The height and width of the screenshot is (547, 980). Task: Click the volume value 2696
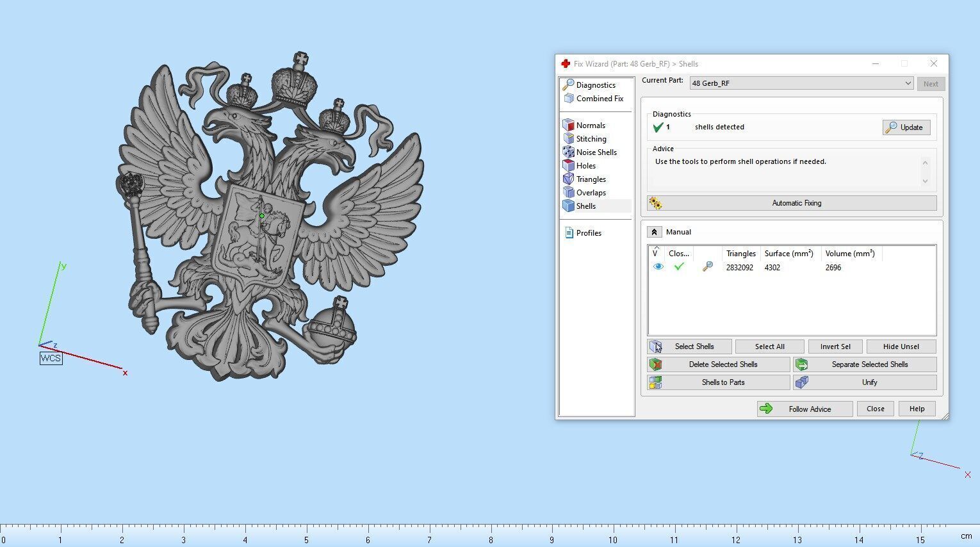click(x=833, y=268)
